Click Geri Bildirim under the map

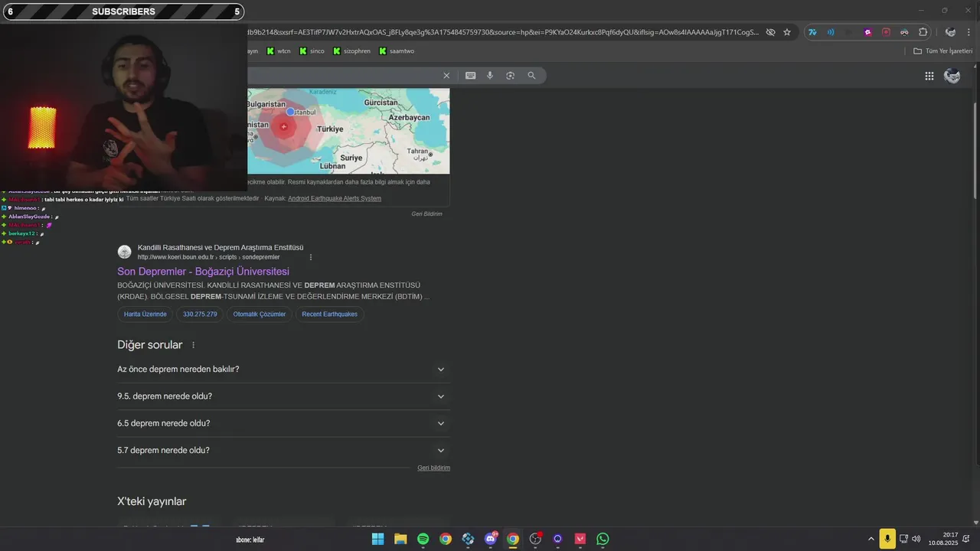pos(426,214)
